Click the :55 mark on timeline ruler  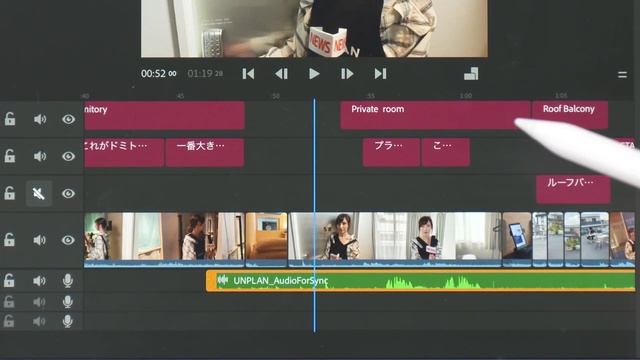click(370, 96)
